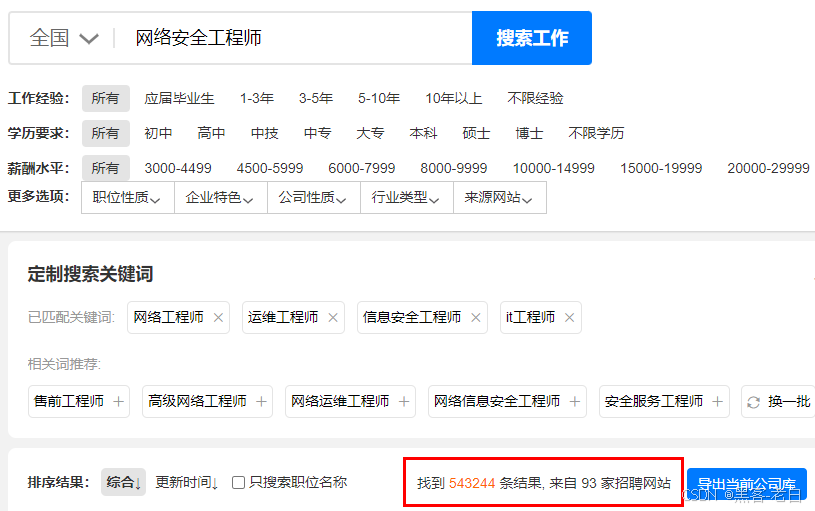This screenshot has width=815, height=511.
Task: Click 导出当前公司库 button
Action: [x=746, y=484]
